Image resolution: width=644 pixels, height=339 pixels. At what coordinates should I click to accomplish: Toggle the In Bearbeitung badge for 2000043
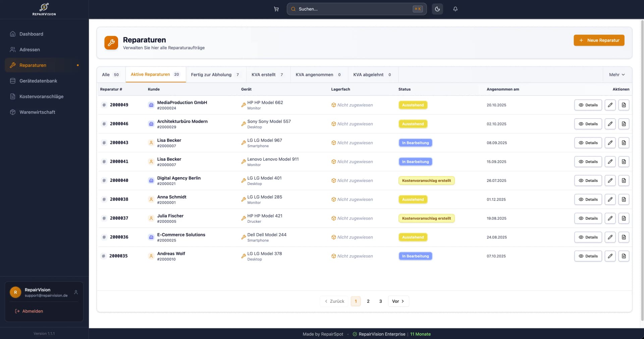(415, 143)
